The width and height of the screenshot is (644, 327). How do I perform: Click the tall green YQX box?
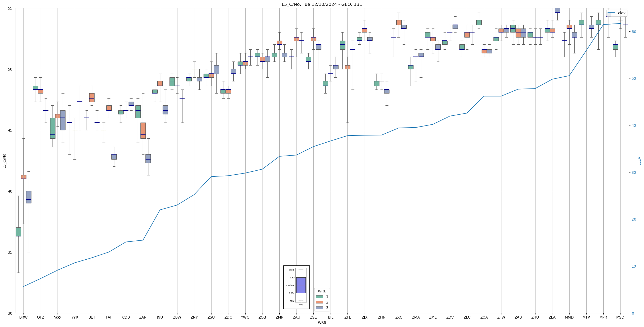click(53, 128)
